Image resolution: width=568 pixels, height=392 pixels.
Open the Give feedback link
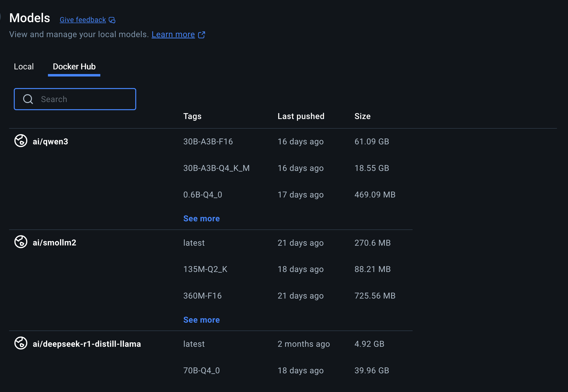(x=83, y=20)
